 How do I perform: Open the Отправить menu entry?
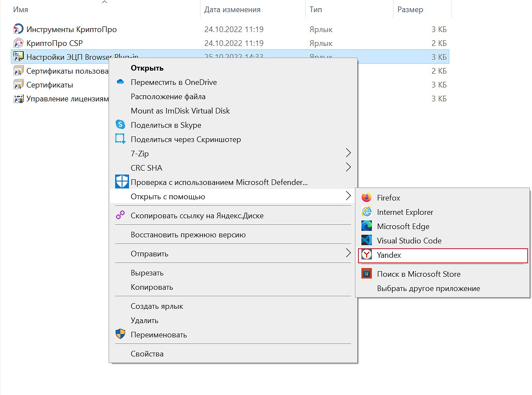pos(233,254)
